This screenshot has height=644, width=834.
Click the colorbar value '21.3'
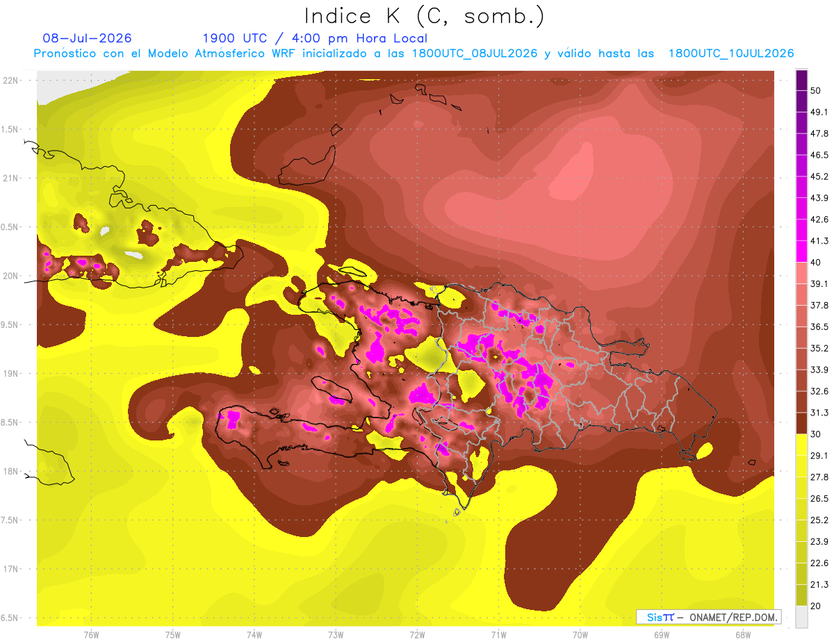pos(819,584)
